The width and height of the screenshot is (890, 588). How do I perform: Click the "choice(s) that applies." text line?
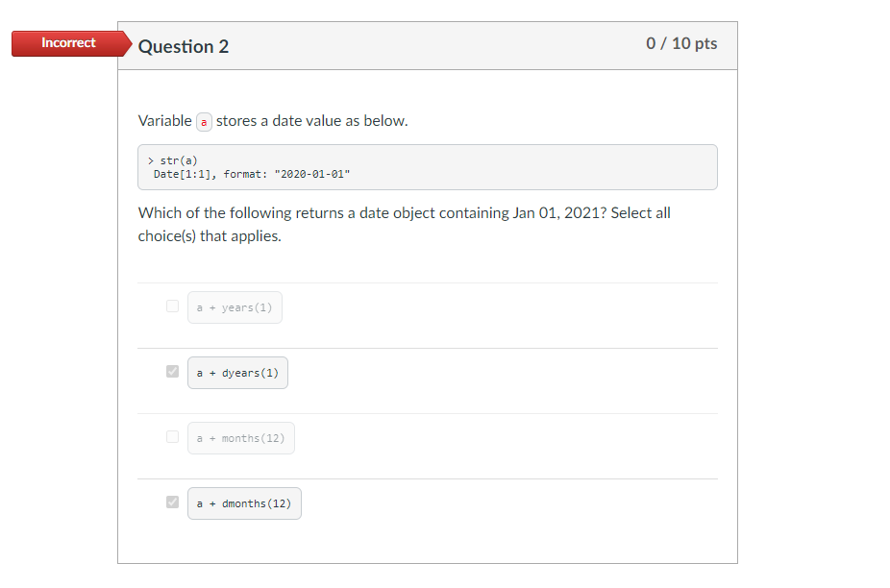[210, 236]
